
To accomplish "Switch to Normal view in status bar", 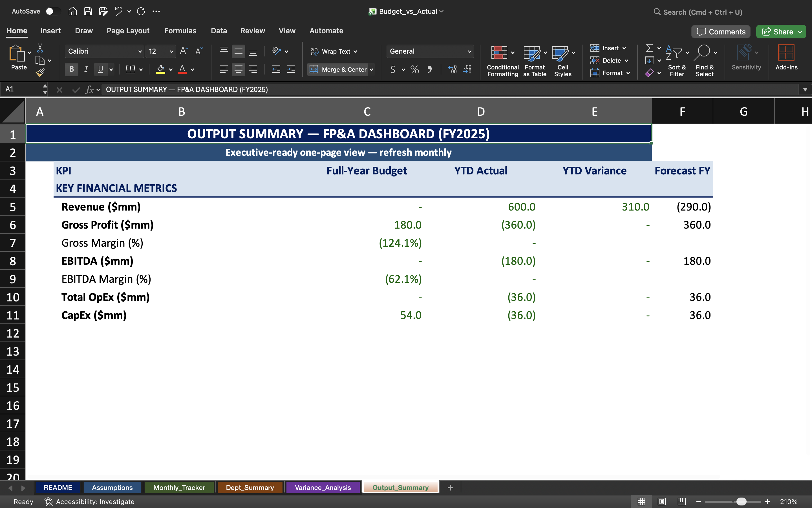I will click(x=641, y=501).
